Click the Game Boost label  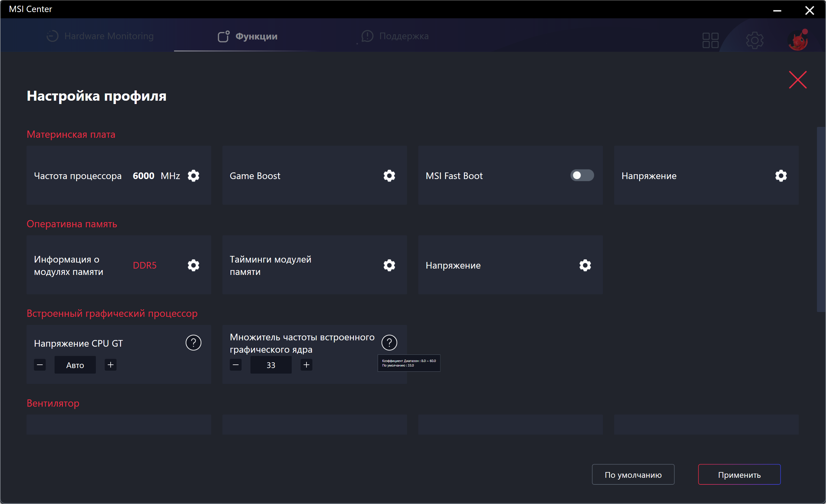(255, 175)
